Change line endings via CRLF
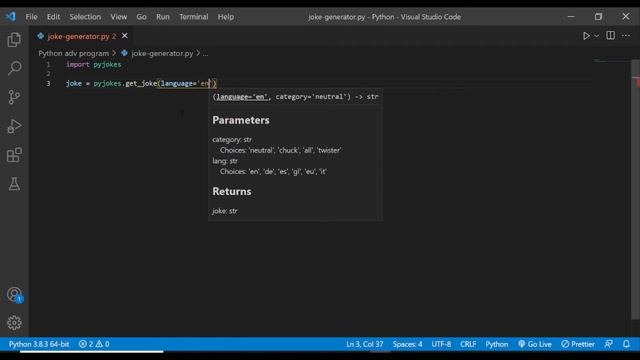The height and width of the screenshot is (360, 640). (468, 344)
